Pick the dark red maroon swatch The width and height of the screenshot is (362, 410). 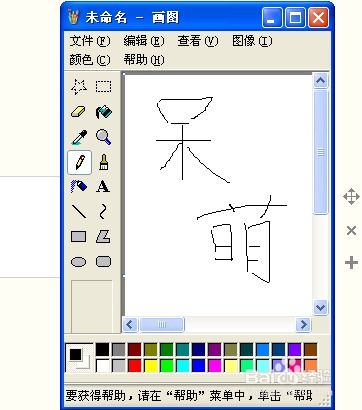134,350
